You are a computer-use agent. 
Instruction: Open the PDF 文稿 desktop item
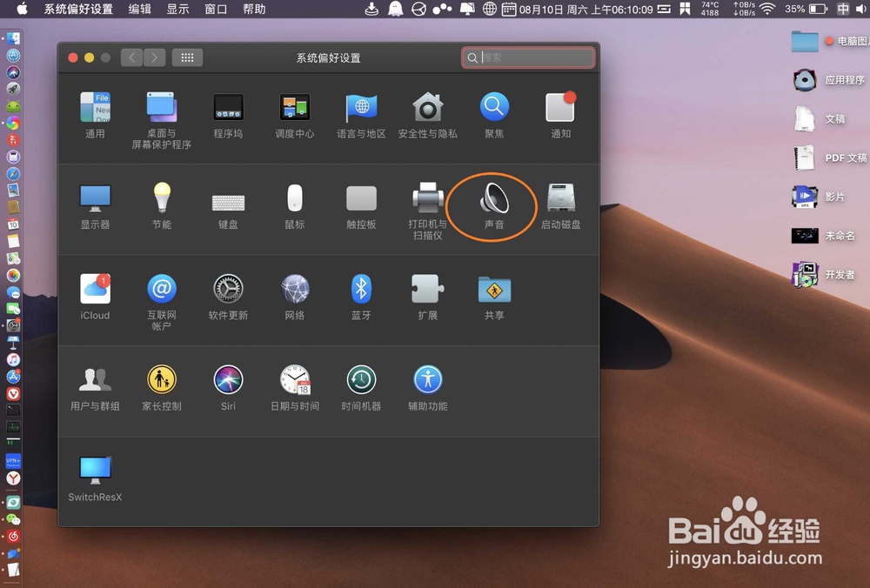pos(830,158)
